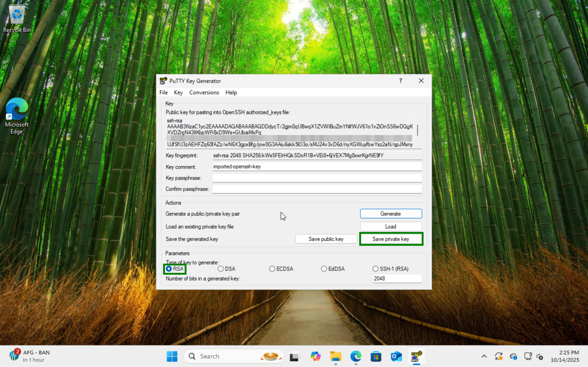Select the EdDSA key type
Viewport: 588px width, 367px height.
(x=324, y=269)
